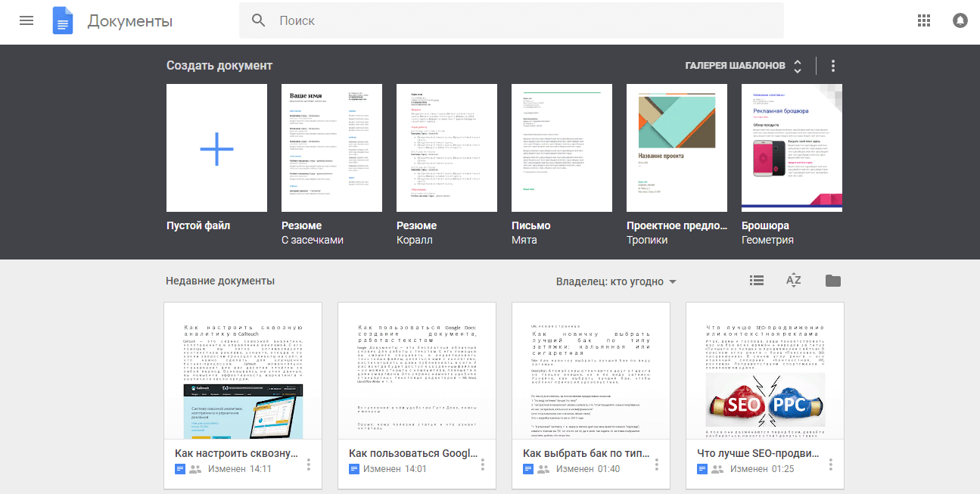Open the notifications bell
Image resolution: width=980 pixels, height=494 pixels.
(x=960, y=20)
